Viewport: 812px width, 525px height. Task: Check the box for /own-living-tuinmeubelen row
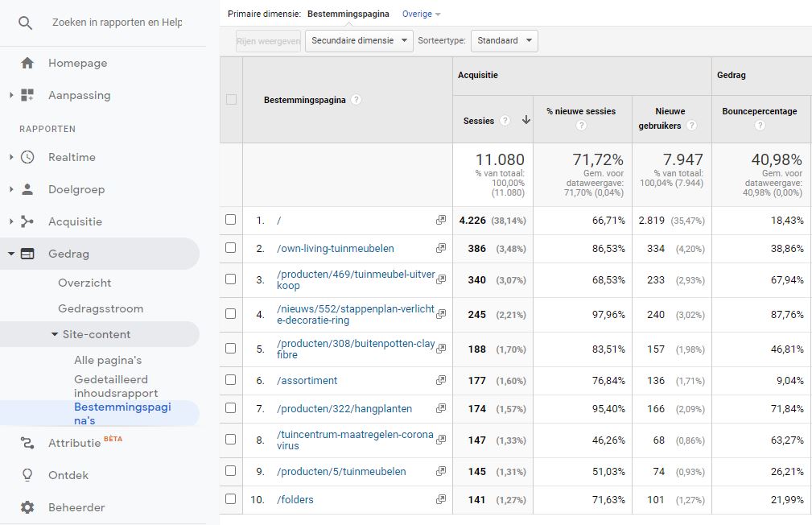click(x=231, y=248)
